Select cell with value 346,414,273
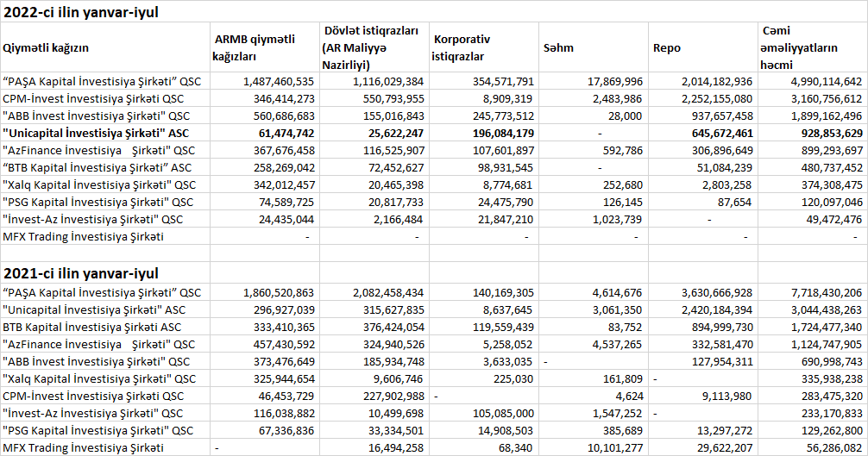Image resolution: width=868 pixels, height=456 pixels. [x=265, y=98]
